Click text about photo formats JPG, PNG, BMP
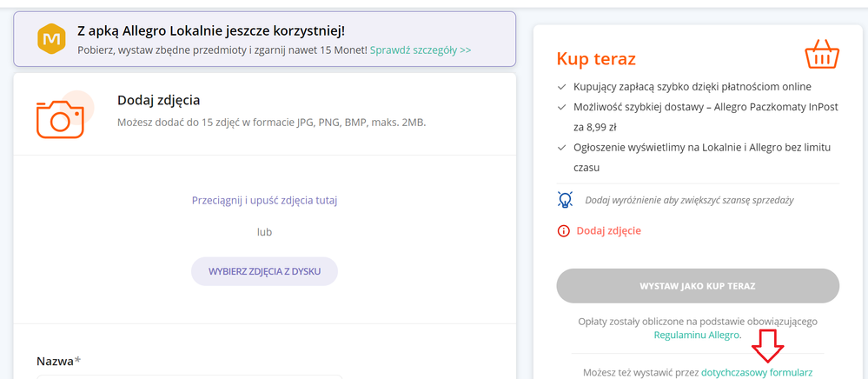 point(272,123)
